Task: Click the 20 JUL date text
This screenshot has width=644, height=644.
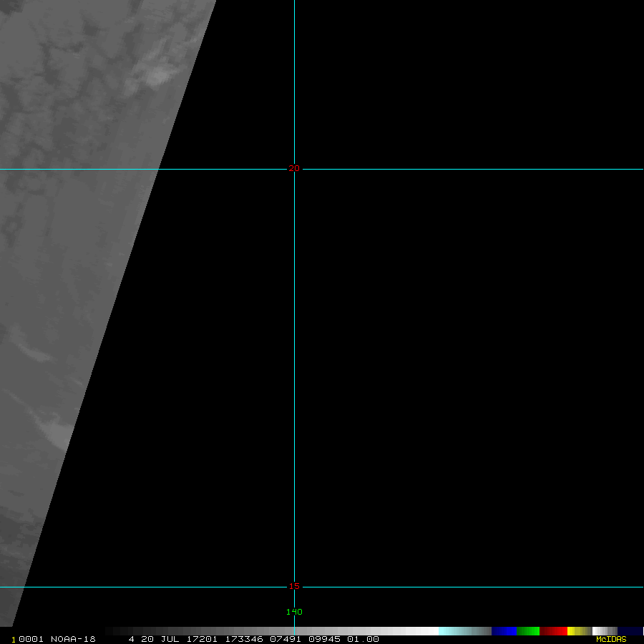Action: click(x=159, y=639)
